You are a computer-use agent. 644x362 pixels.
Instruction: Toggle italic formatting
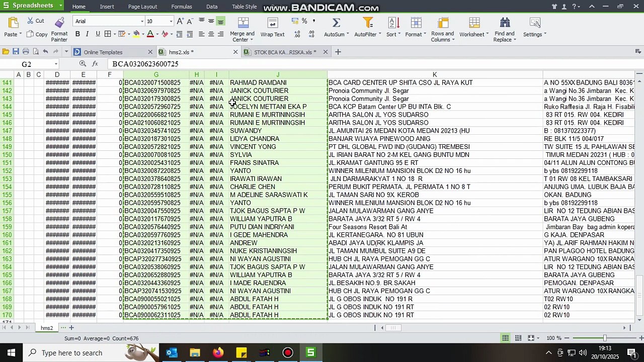(x=87, y=34)
